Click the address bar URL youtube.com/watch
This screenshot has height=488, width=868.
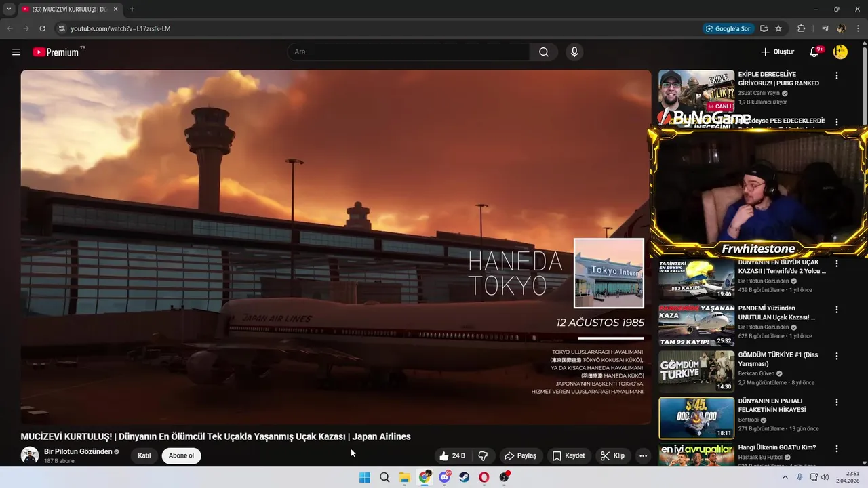pos(121,28)
